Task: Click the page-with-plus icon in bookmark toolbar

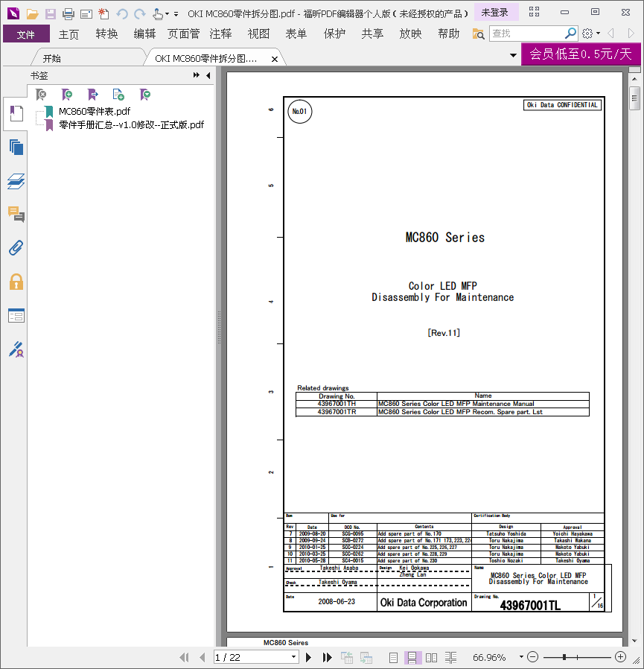Action: (118, 95)
